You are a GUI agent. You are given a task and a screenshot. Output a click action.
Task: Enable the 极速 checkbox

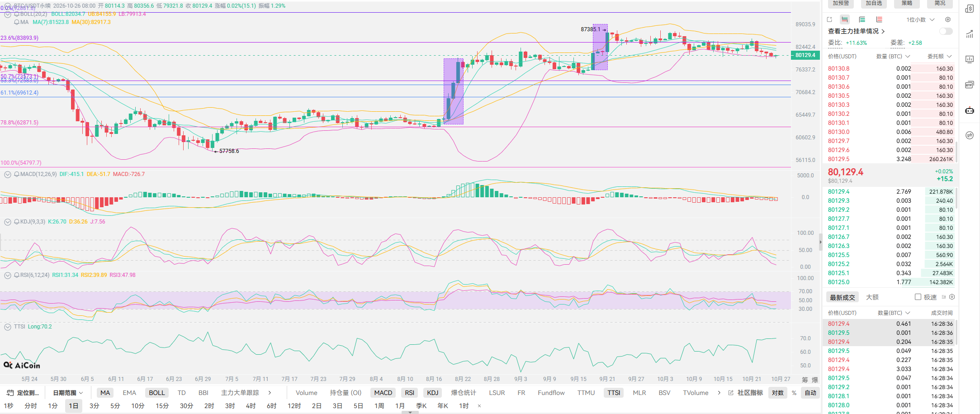(x=918, y=297)
